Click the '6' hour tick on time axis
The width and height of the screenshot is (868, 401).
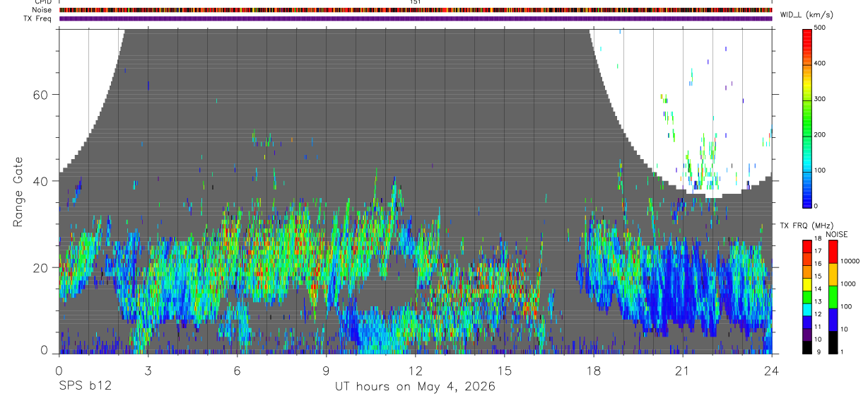237,370
